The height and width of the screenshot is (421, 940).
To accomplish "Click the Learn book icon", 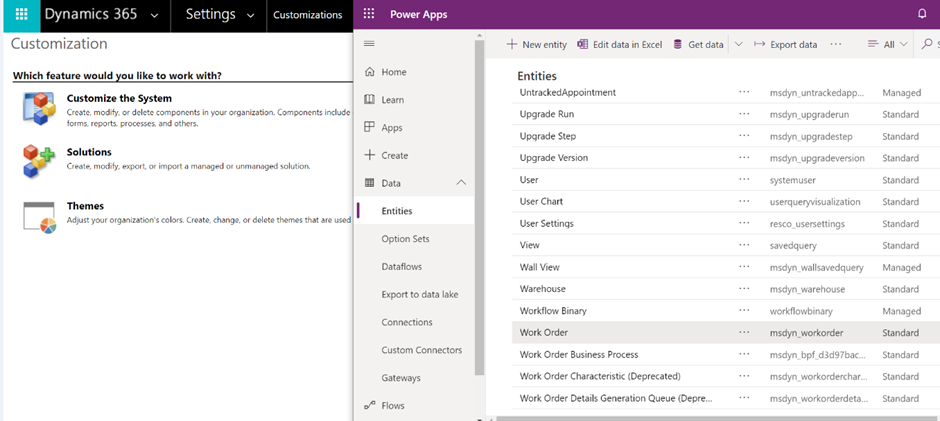I will tap(370, 100).
